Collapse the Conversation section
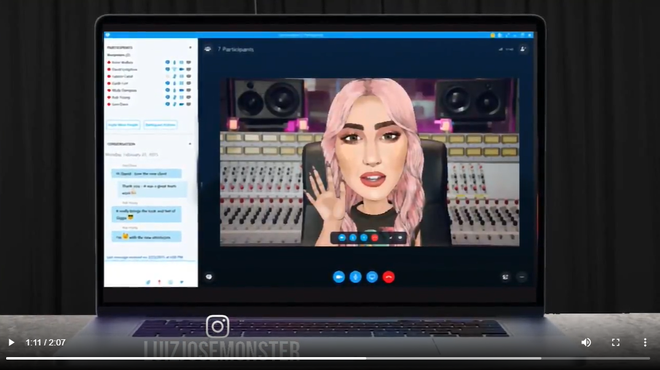 pos(190,144)
